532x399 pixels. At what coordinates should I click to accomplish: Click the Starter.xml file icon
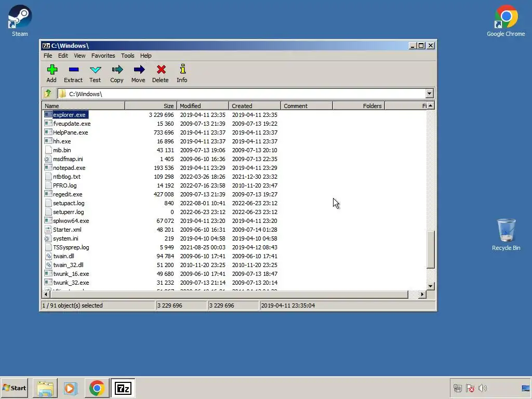[x=48, y=229]
